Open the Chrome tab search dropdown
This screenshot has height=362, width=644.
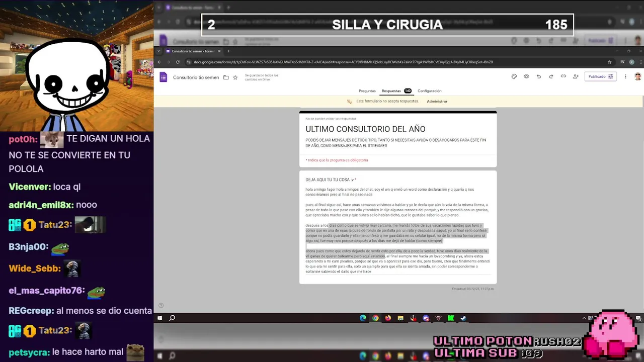pyautogui.click(x=159, y=51)
